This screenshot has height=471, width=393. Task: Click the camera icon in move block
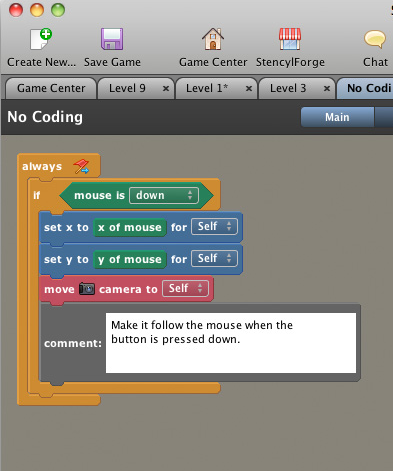pos(87,289)
